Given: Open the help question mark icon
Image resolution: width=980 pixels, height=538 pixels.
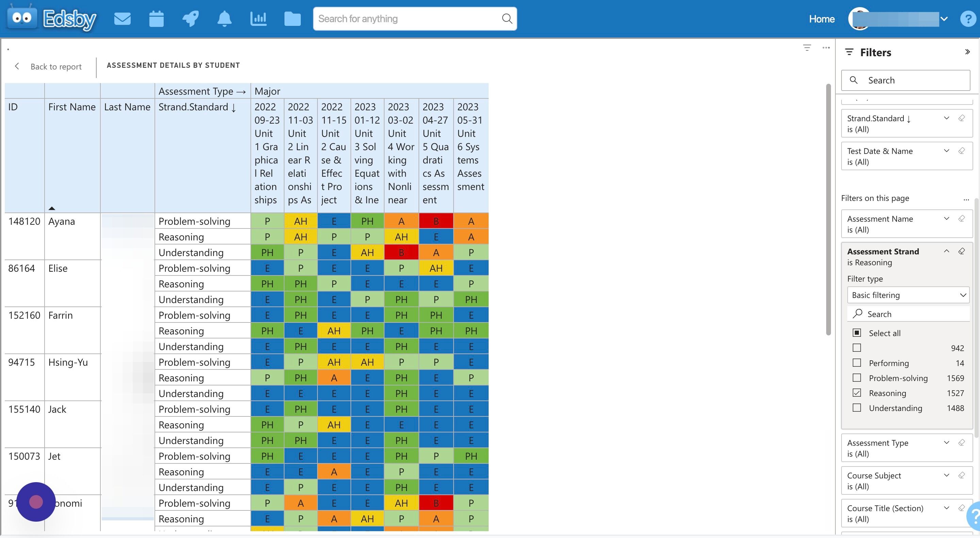Looking at the screenshot, I should 968,19.
